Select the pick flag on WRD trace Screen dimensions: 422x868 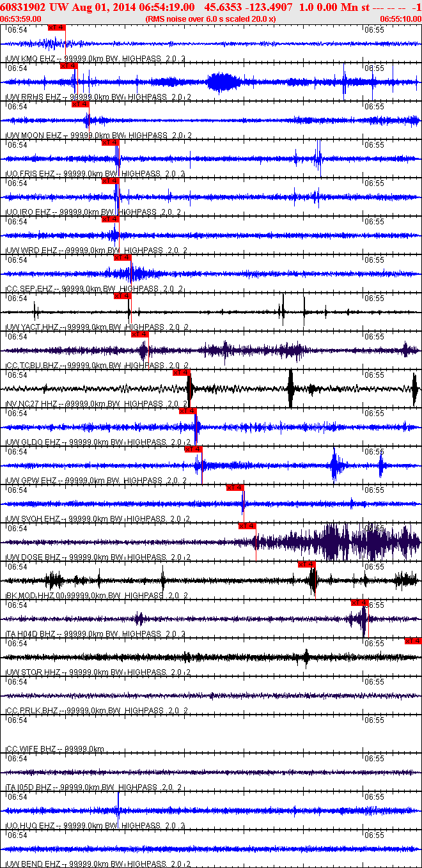tap(111, 219)
